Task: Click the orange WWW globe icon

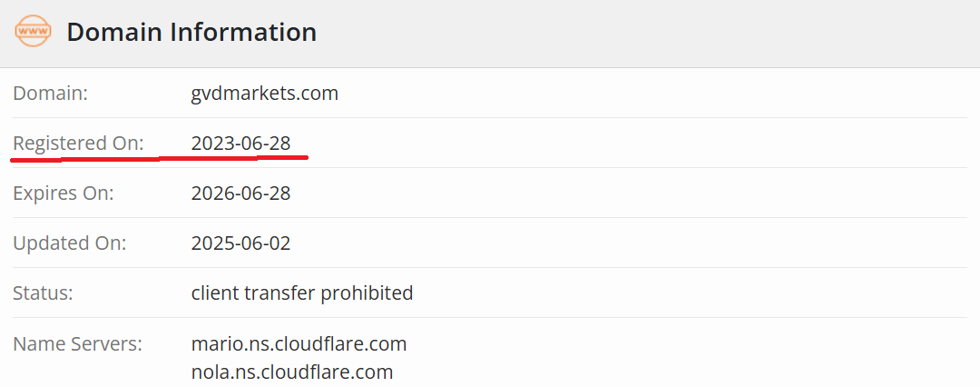Action: pyautogui.click(x=34, y=32)
